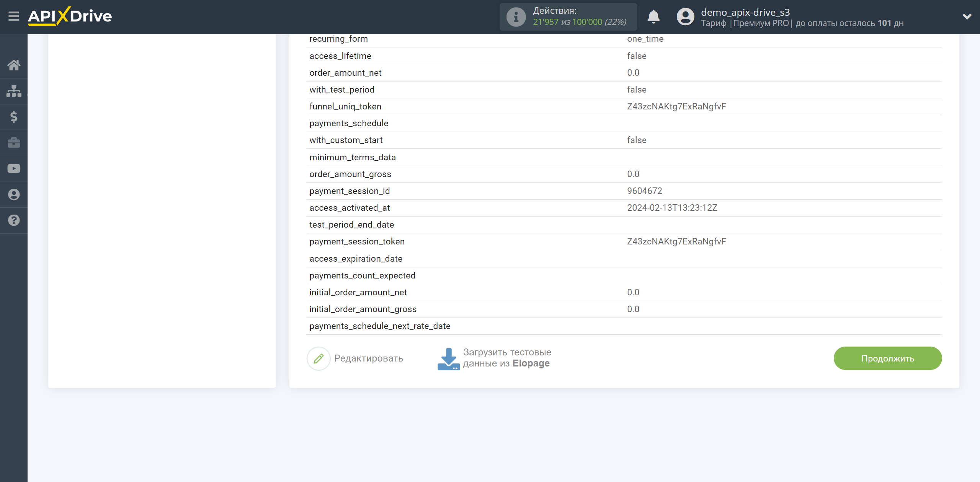Select the funnel_uniq_token value Z43zcNAKtg7ExRaNgfvF
980x482 pixels.
(x=676, y=106)
